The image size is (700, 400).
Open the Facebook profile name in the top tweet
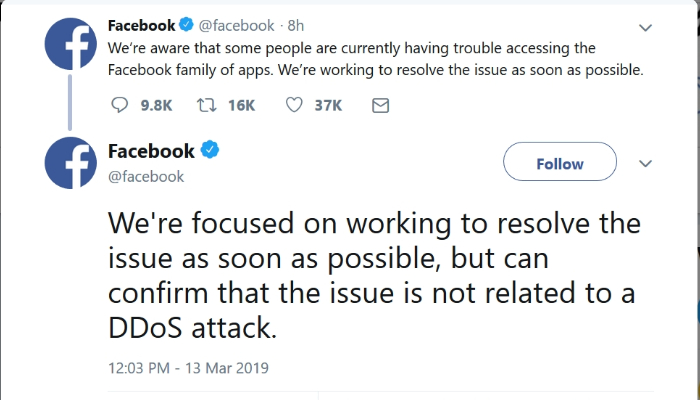pos(142,25)
